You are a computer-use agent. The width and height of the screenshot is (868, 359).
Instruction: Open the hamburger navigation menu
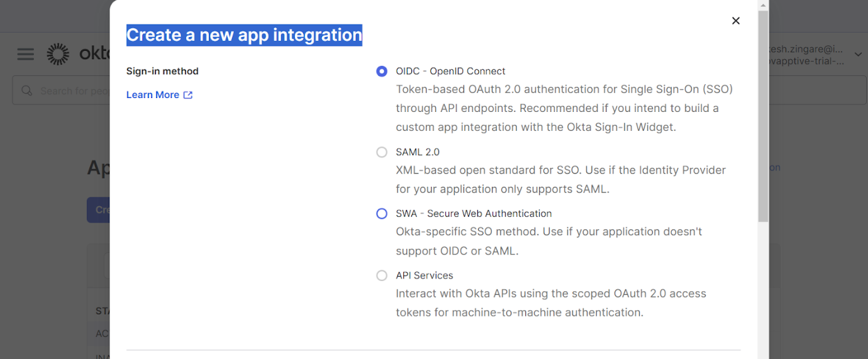25,54
